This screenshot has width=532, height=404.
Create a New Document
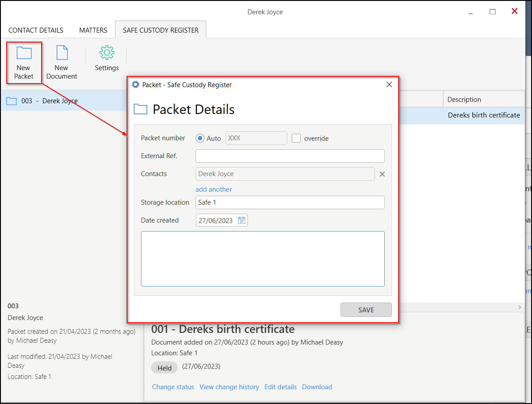62,63
